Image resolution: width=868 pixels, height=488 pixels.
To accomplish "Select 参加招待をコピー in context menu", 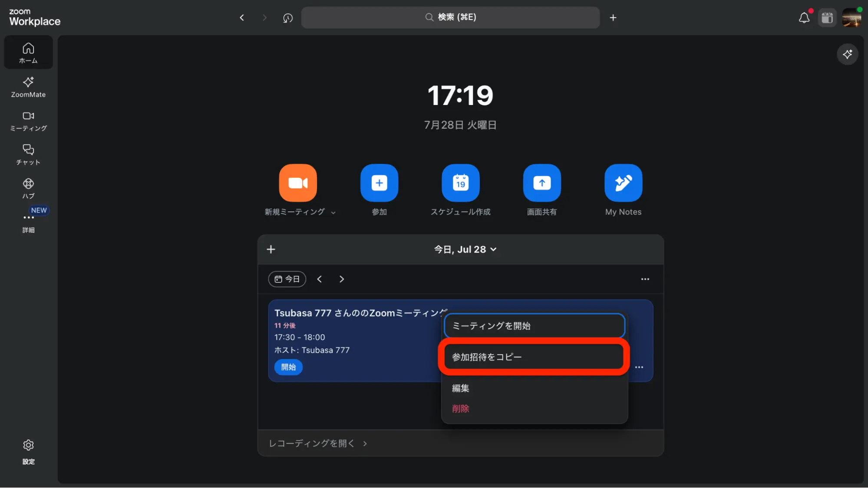I will pos(534,357).
